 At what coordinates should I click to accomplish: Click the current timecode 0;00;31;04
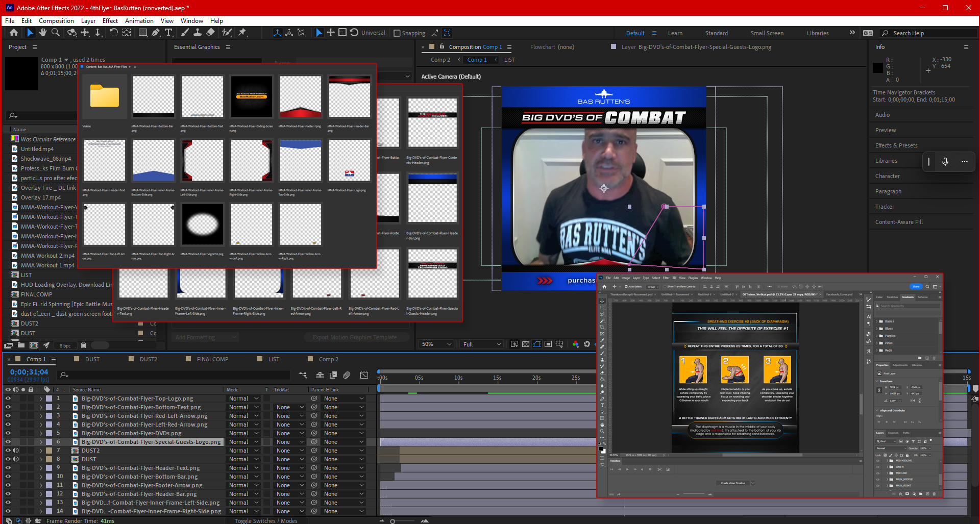[29, 372]
